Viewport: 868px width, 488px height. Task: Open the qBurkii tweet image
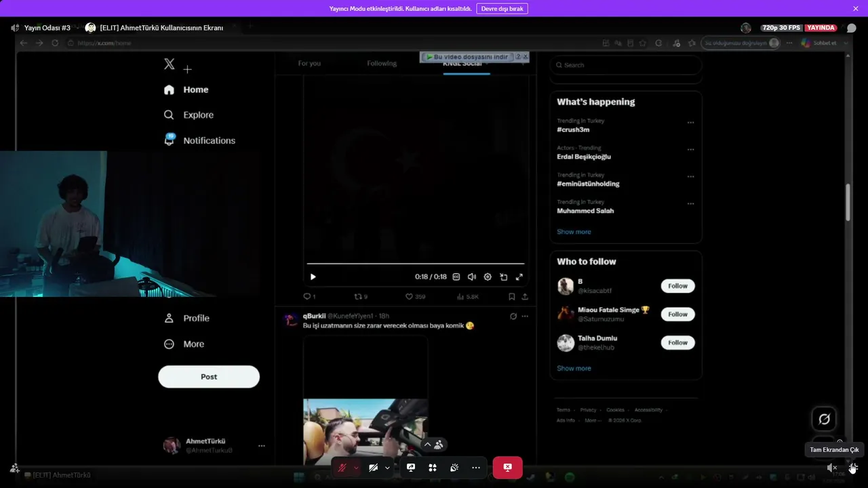366,401
